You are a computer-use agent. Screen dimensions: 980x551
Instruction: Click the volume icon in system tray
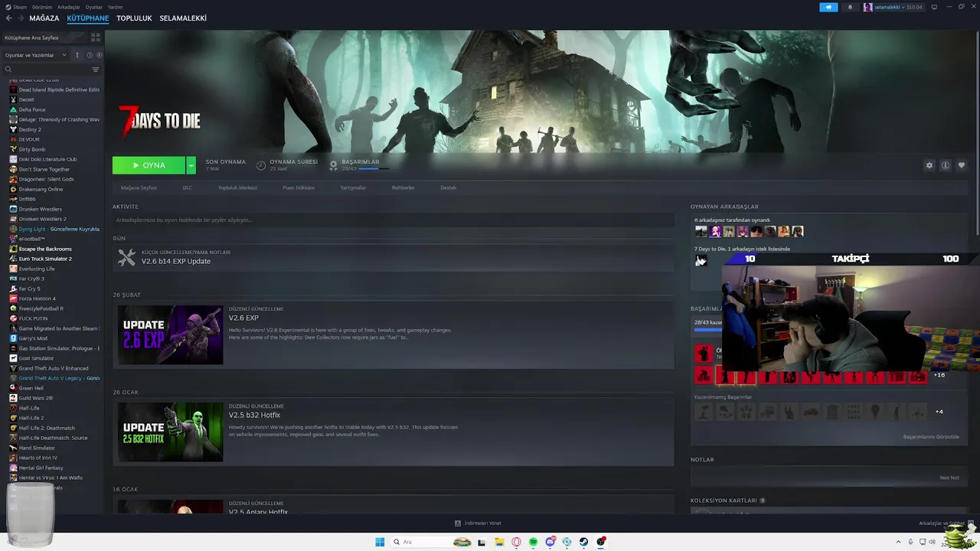932,542
